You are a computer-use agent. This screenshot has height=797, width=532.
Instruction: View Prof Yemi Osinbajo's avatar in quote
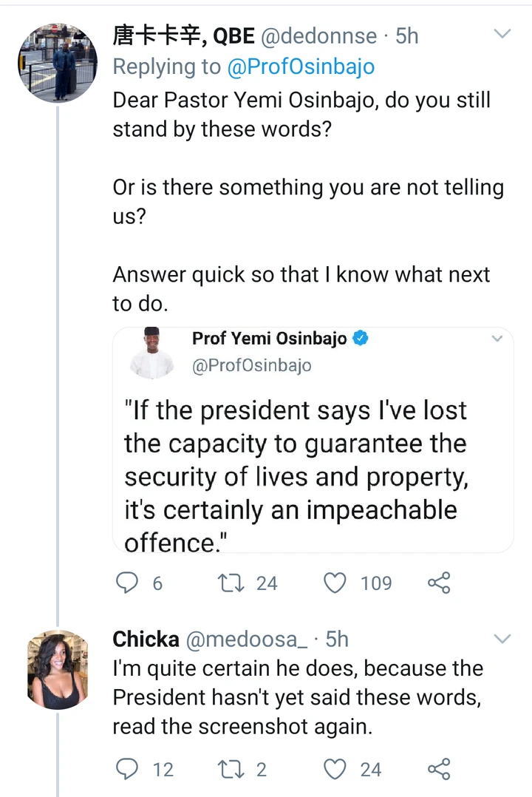point(151,353)
